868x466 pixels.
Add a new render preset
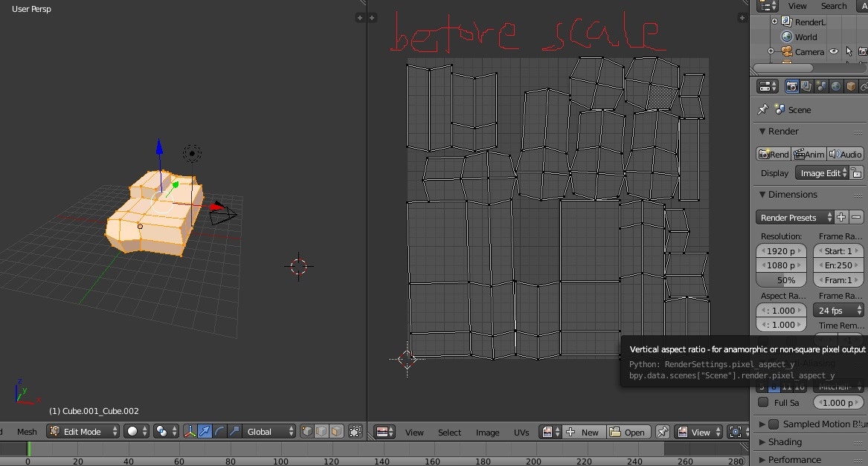pyautogui.click(x=841, y=217)
